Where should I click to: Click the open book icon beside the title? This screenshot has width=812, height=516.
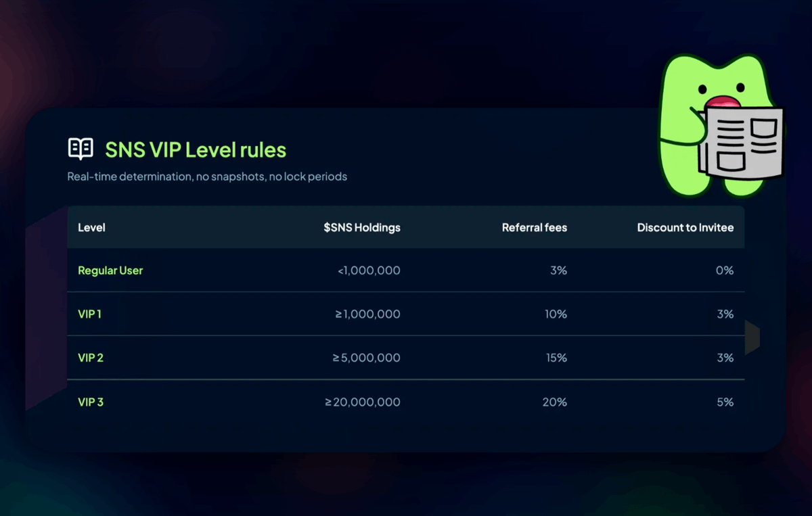(81, 149)
